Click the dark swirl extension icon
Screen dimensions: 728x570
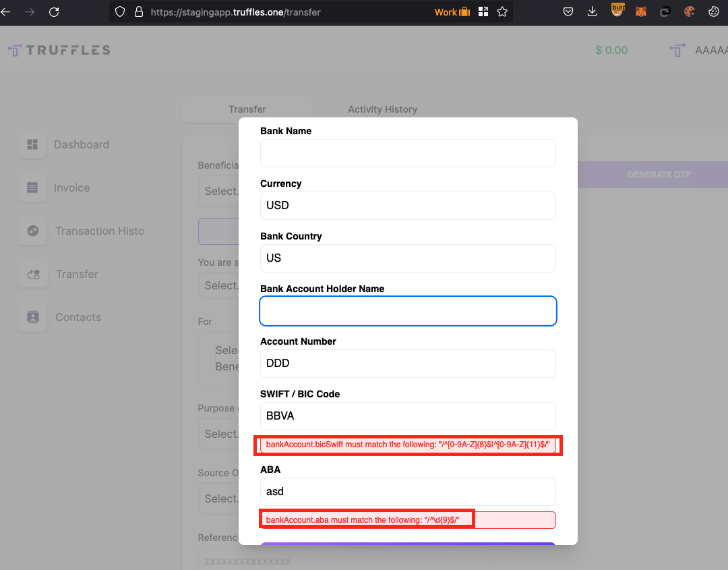pos(665,12)
